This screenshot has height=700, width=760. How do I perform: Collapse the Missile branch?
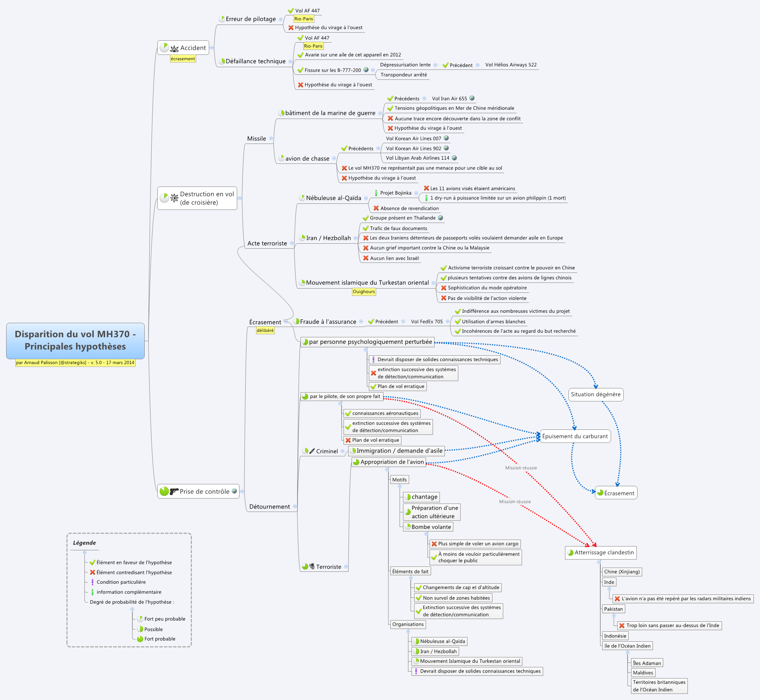271,139
